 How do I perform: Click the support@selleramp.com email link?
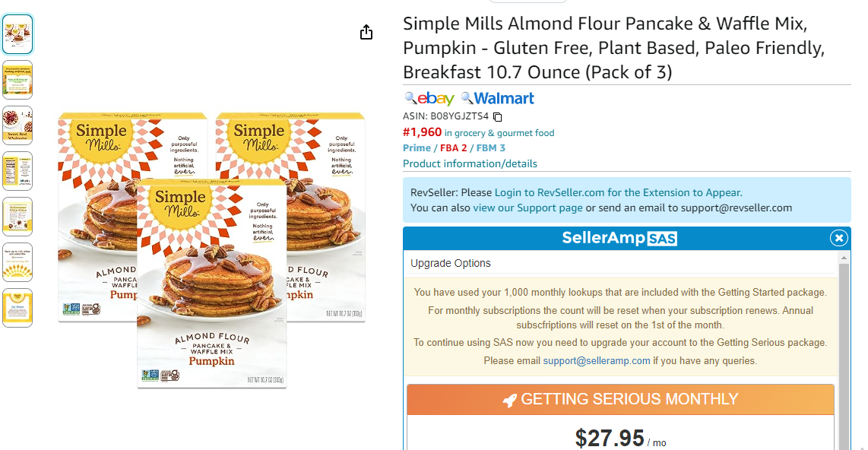(596, 361)
